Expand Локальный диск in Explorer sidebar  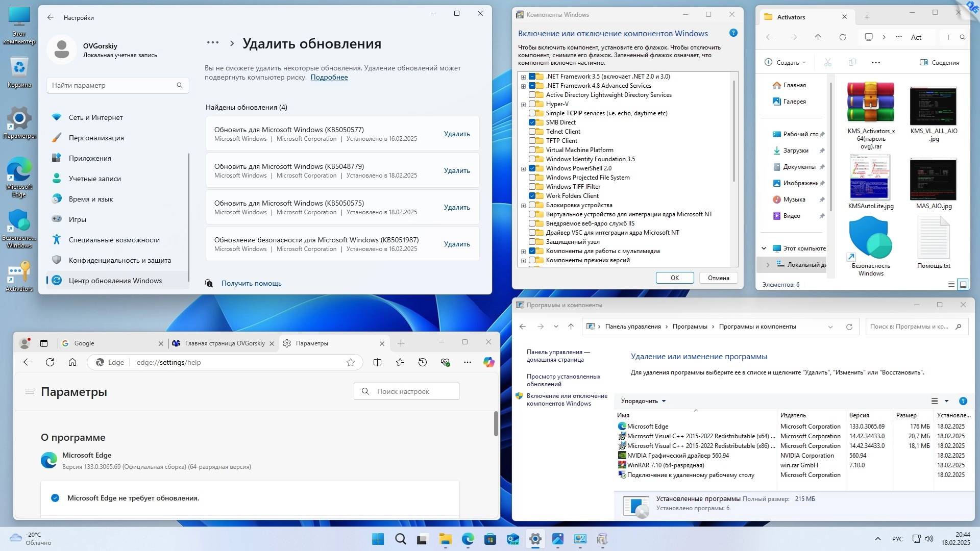click(768, 265)
